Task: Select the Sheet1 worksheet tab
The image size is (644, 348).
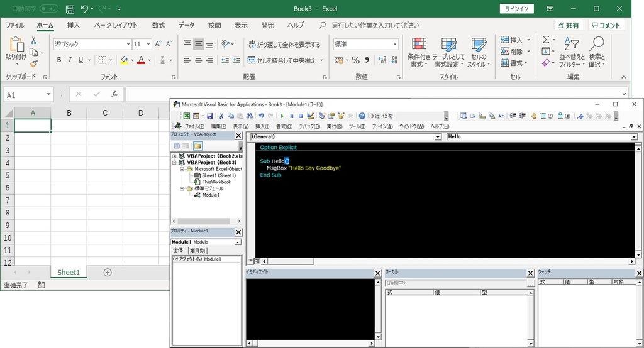Action: coord(69,272)
